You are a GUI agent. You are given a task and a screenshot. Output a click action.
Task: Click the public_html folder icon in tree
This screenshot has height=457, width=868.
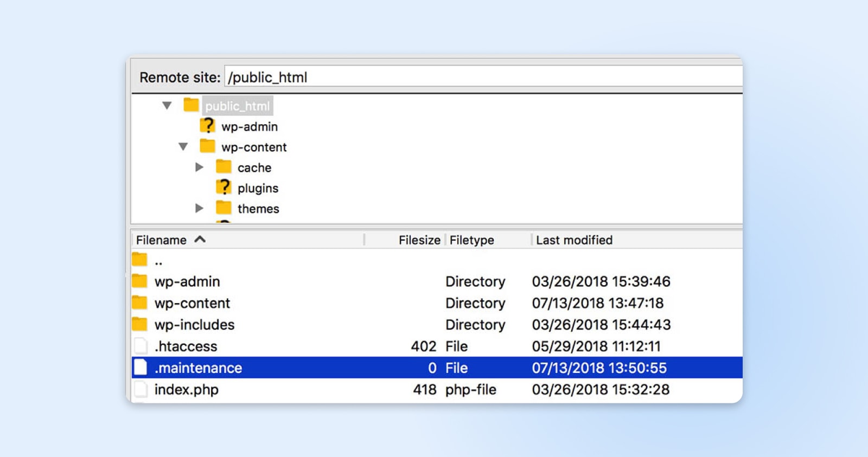click(191, 105)
